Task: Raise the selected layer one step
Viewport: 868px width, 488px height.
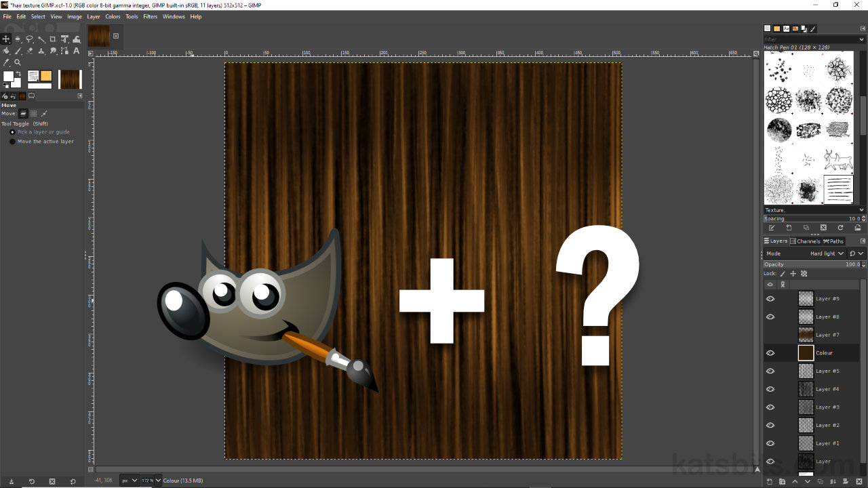Action: coord(795,482)
